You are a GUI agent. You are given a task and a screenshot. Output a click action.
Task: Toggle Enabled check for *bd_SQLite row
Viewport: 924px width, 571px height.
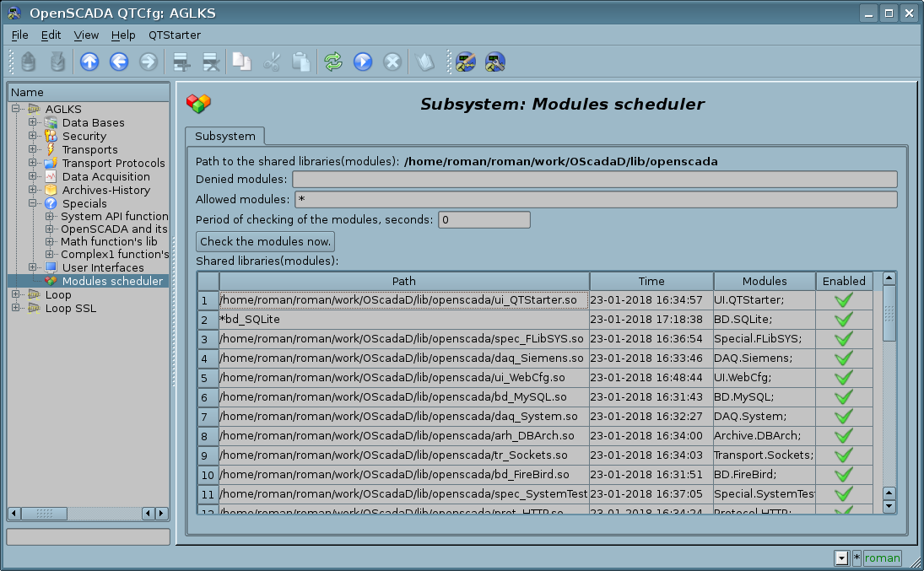coord(844,320)
